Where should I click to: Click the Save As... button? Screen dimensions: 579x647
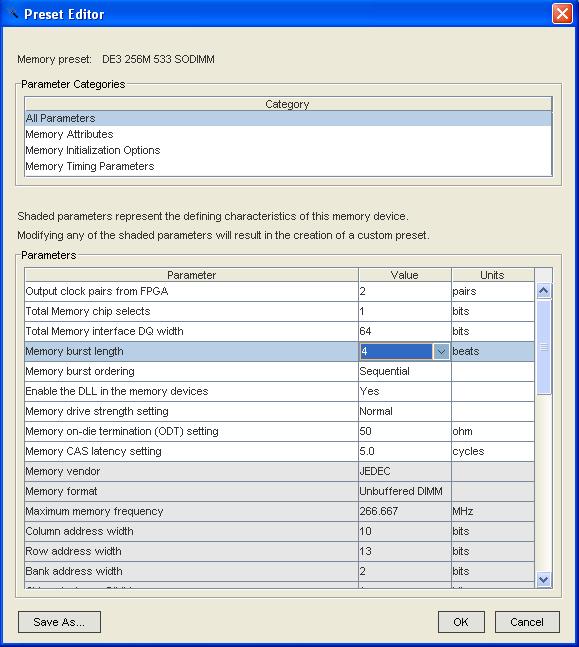click(59, 622)
